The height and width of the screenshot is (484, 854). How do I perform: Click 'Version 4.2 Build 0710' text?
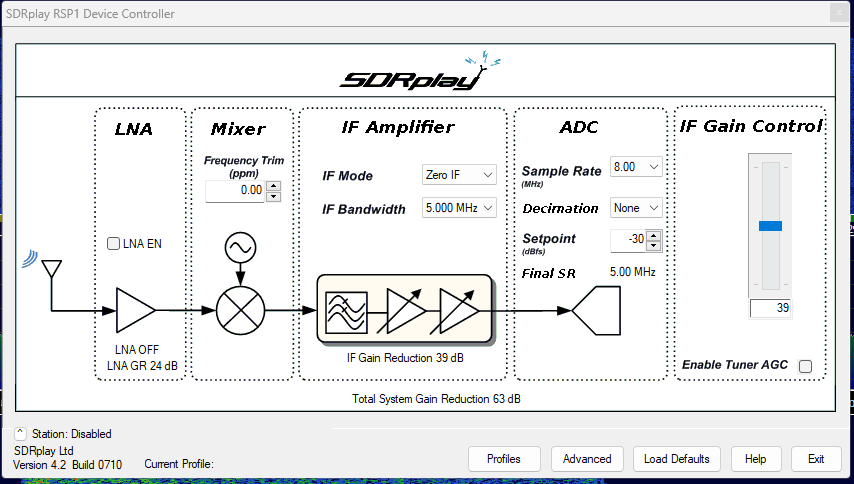[68, 465]
